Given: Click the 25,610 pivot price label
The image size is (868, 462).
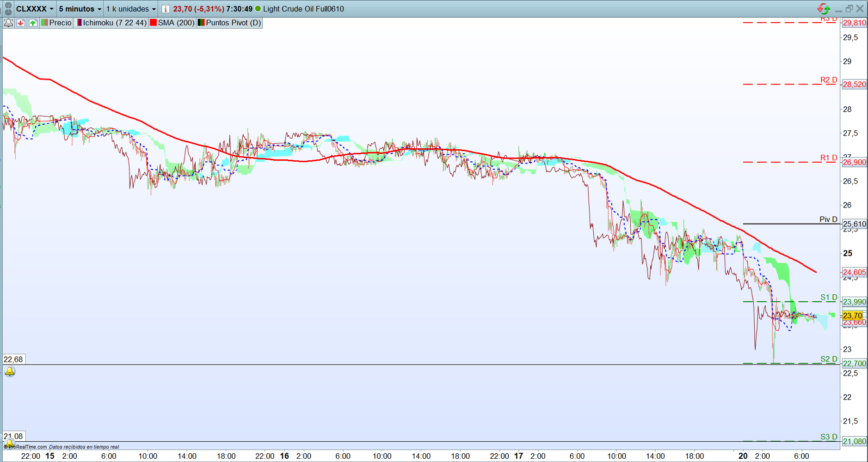Looking at the screenshot, I should click(854, 224).
